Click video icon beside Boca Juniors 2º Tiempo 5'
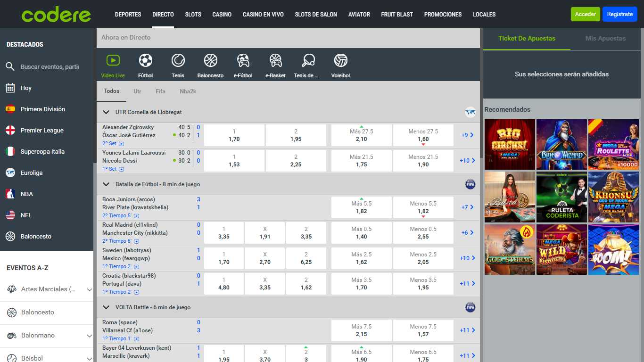 (x=137, y=215)
